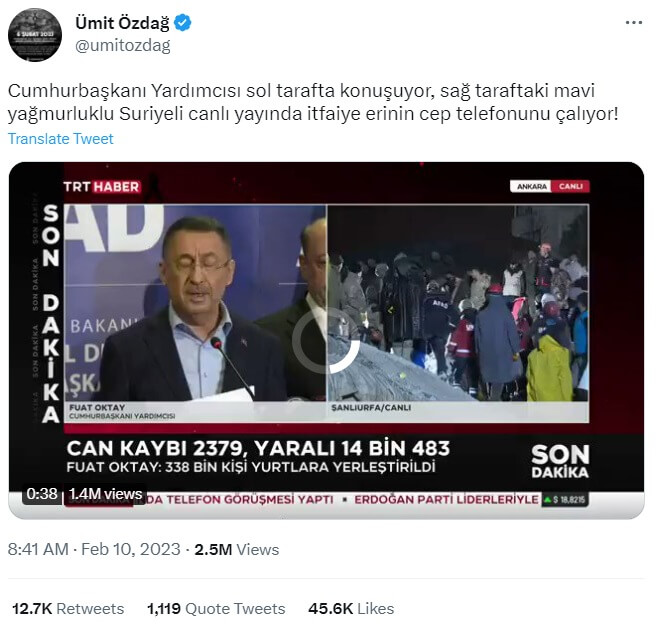Open the 1,119 Quote Tweets list
The width and height of the screenshot is (656, 630).
coord(216,608)
